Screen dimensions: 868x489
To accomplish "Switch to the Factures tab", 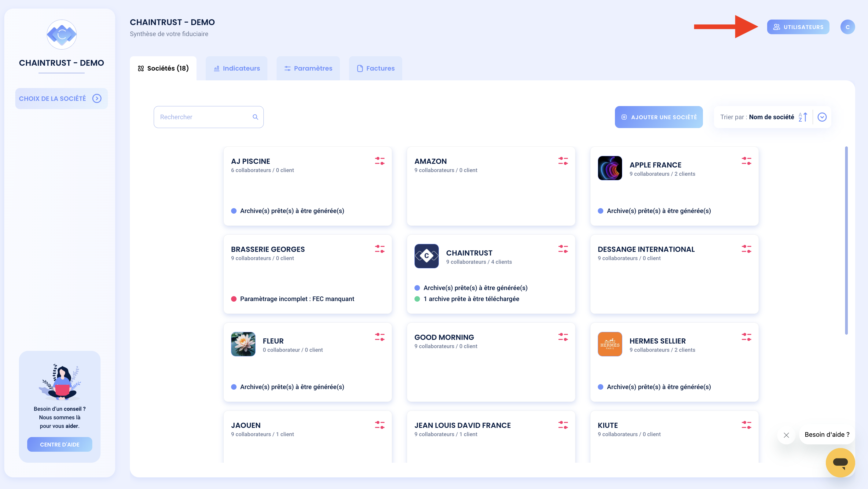I will 375,68.
